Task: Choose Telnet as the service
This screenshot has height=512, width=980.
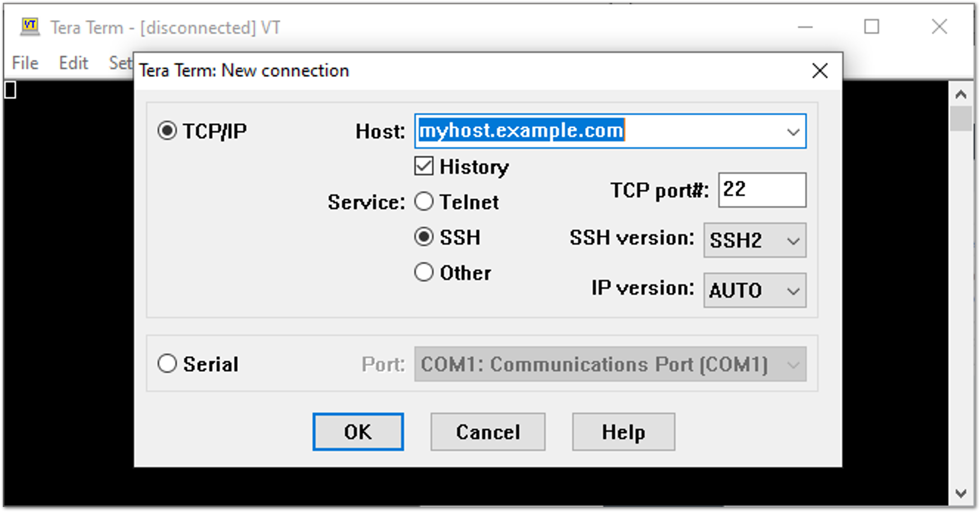Action: click(424, 202)
